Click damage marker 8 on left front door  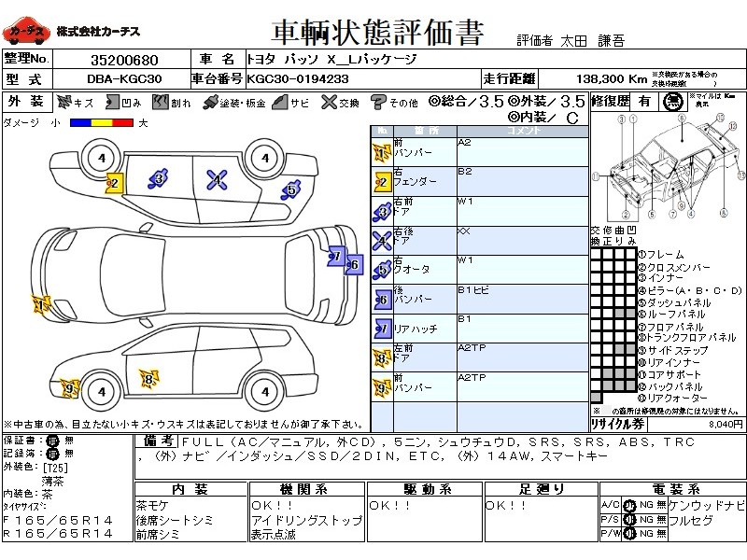click(x=149, y=379)
